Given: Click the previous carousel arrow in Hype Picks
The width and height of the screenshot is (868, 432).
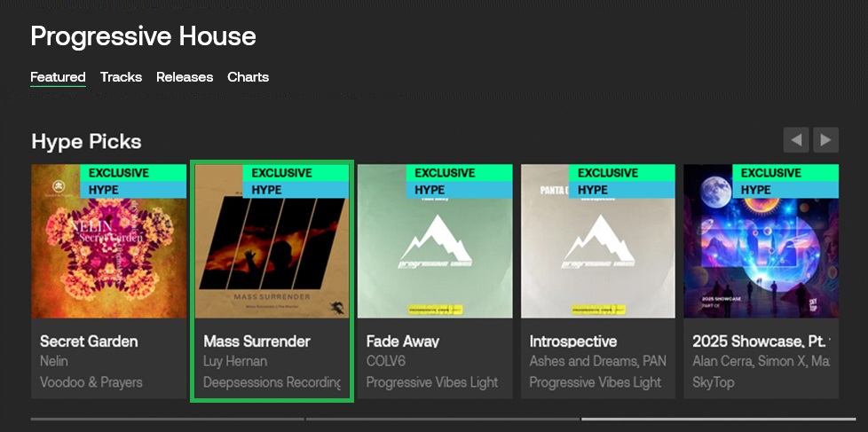Looking at the screenshot, I should 796,140.
